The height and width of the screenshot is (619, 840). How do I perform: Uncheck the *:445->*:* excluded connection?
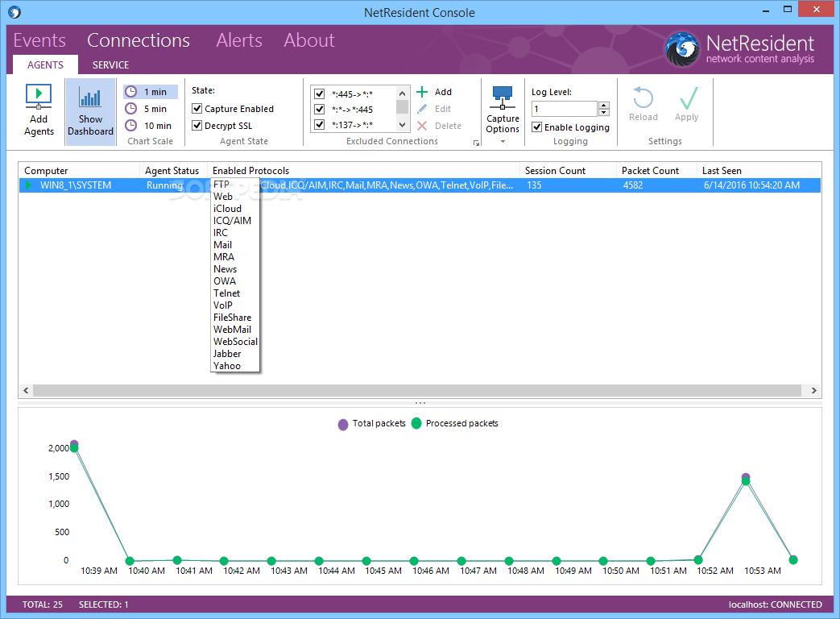(x=319, y=93)
